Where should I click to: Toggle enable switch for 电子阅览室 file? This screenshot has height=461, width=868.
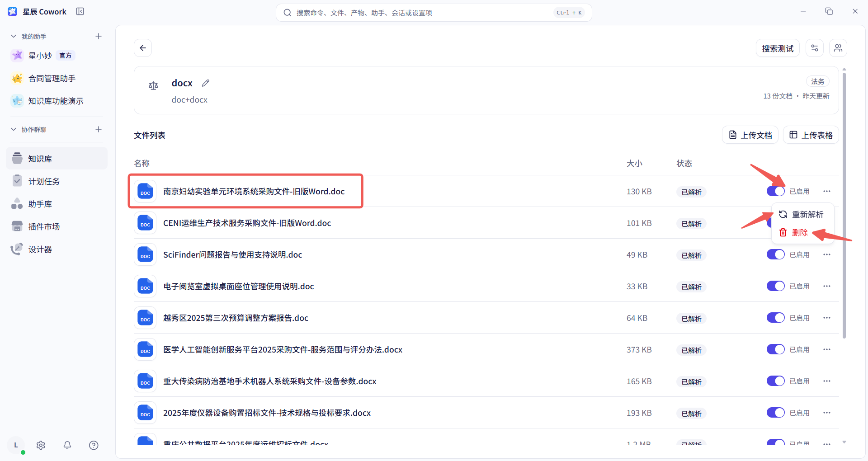coord(775,286)
